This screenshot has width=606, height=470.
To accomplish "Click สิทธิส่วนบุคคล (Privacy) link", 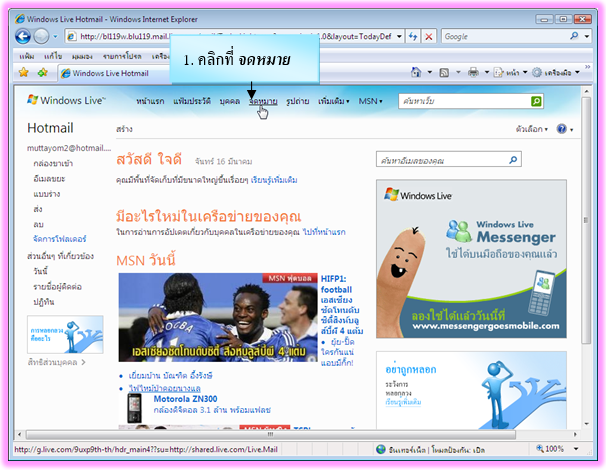I will click(x=53, y=362).
